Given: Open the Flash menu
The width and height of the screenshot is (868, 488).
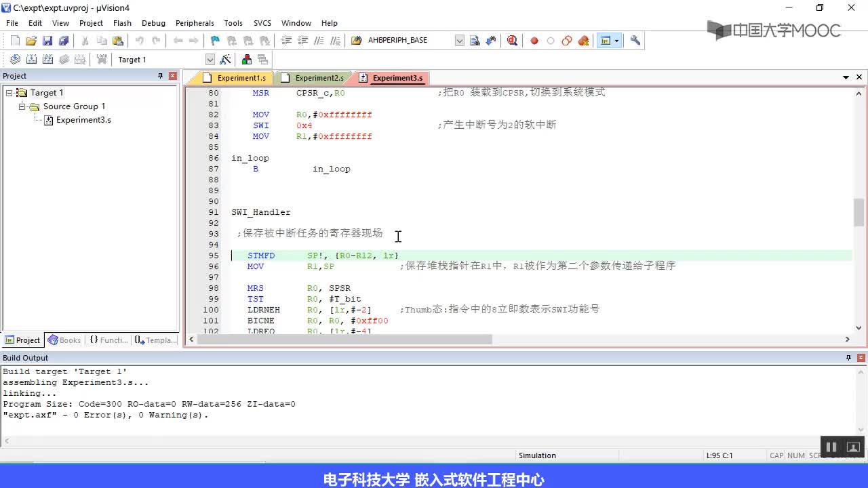Looking at the screenshot, I should point(122,23).
